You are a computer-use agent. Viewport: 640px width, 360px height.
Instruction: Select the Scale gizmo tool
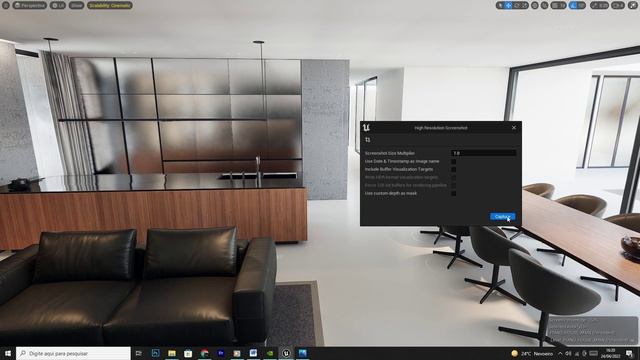tap(524, 5)
